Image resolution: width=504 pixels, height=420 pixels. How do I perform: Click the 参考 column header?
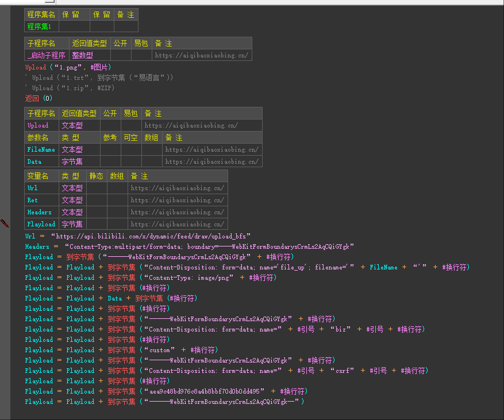coord(110,137)
